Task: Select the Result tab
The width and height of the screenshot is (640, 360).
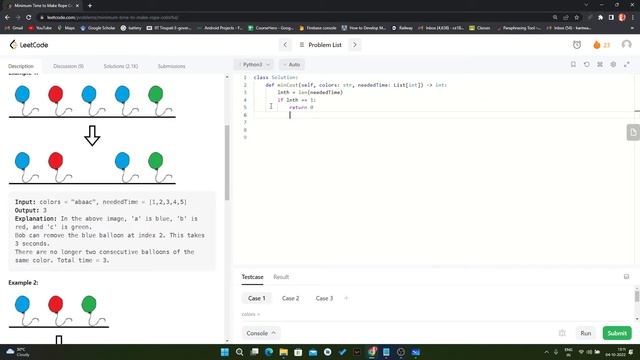Action: click(281, 277)
